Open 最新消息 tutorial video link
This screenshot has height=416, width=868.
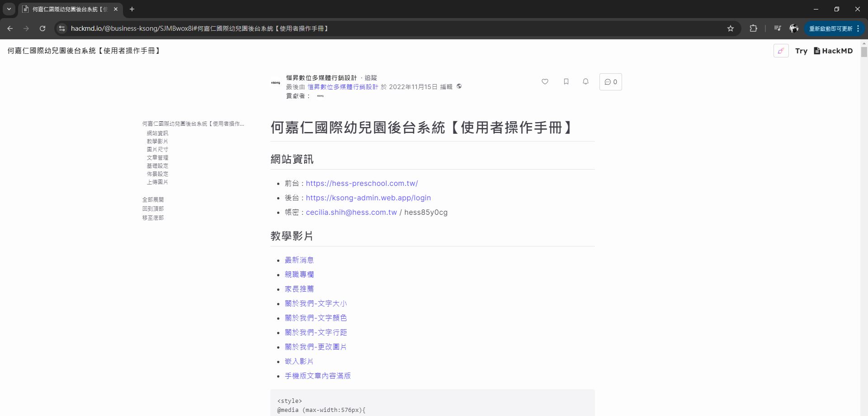pos(299,260)
